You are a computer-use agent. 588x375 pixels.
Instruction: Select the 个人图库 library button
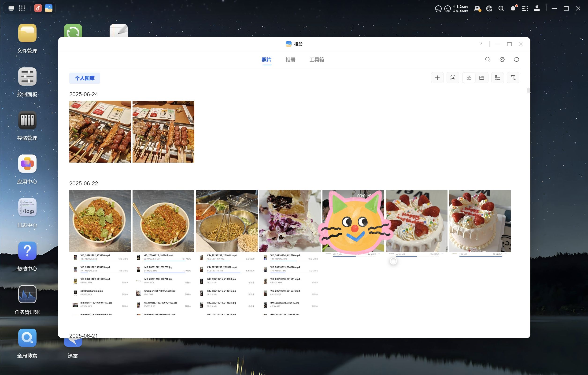coord(85,78)
